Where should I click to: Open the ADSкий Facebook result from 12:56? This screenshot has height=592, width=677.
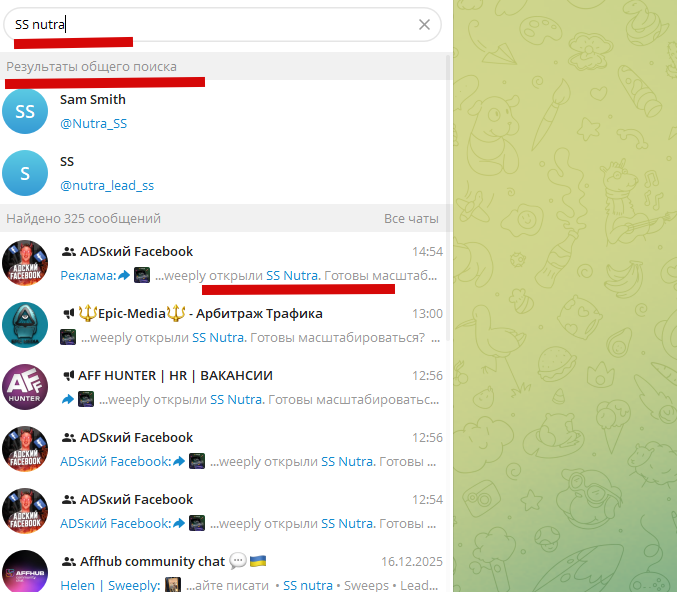pyautogui.click(x=225, y=449)
